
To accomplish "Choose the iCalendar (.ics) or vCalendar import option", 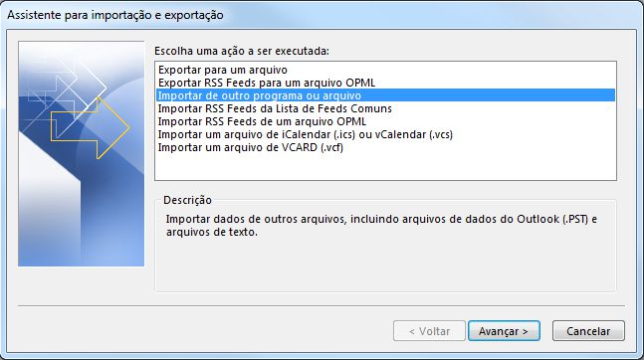I will (306, 134).
